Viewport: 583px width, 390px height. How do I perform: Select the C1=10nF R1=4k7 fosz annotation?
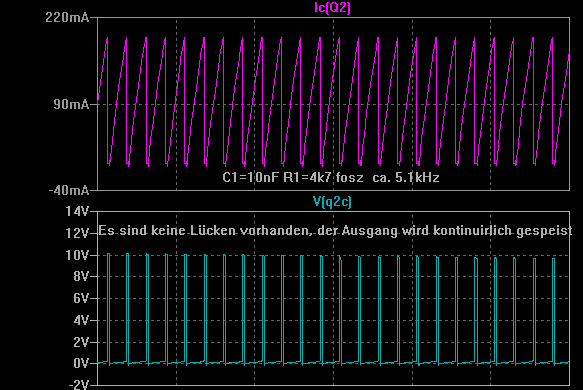tap(293, 178)
